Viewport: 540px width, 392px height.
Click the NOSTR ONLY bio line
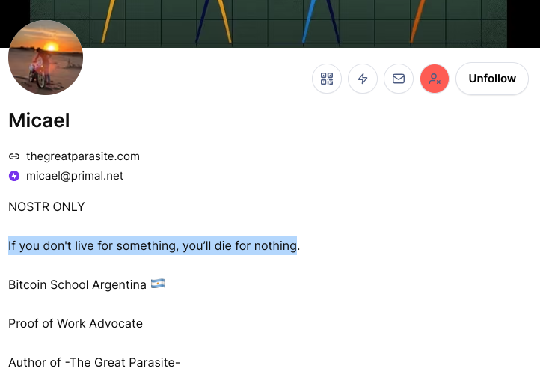[46, 206]
